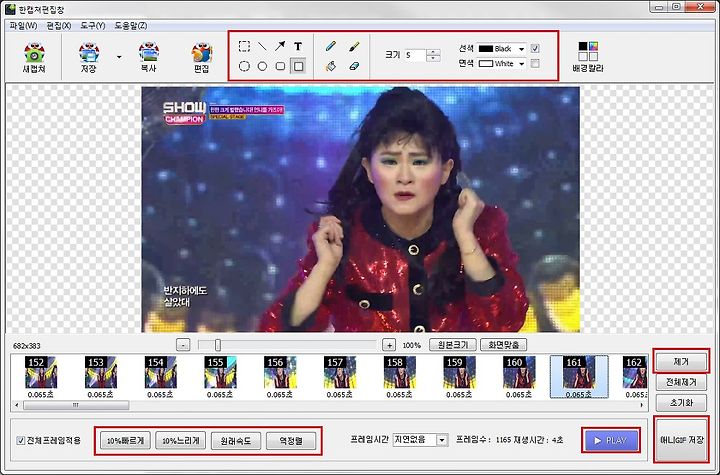Select the highlighted square rectangle tool
Screen dimensions: 720x475
[298, 66]
